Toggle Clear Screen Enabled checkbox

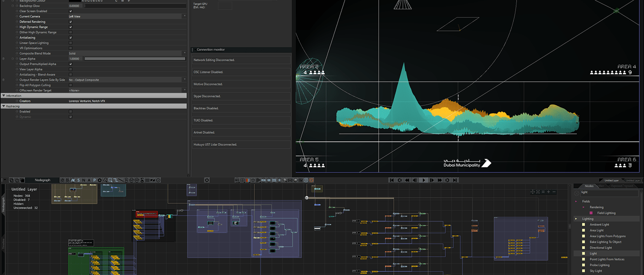point(70,11)
